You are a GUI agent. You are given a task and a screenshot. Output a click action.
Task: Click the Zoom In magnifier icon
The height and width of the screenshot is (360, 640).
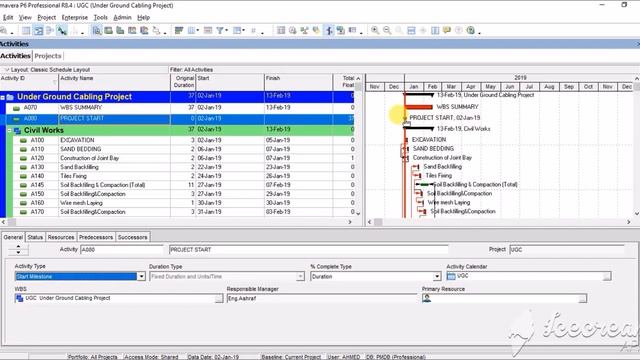[375, 31]
